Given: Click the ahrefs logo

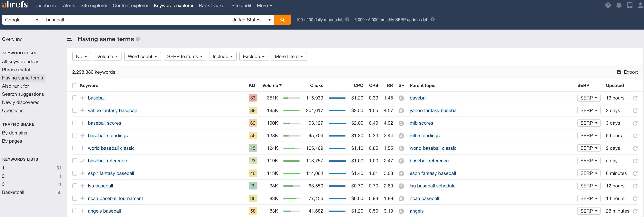Looking at the screenshot, I should [x=15, y=5].
